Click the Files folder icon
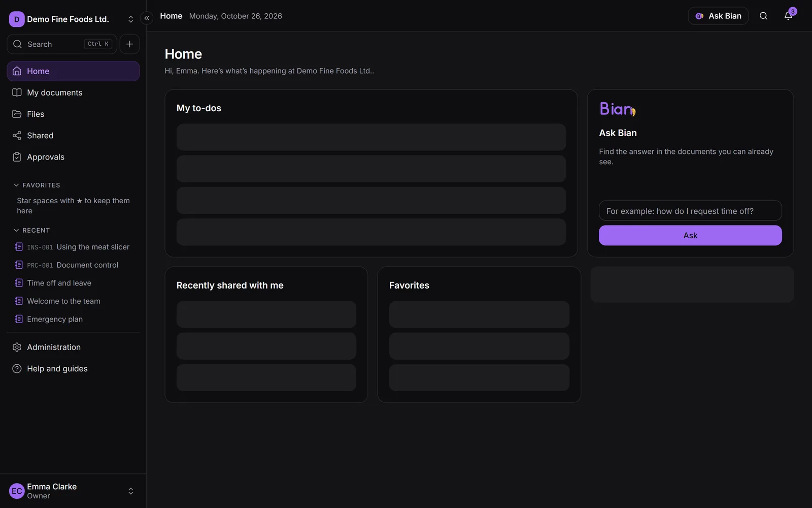Screen dimensions: 812x508 pos(17,114)
